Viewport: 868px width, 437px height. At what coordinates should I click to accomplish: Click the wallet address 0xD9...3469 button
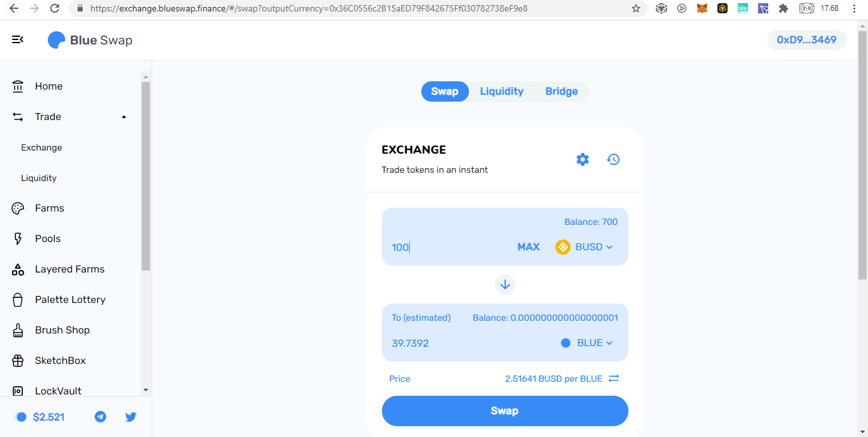[x=807, y=39]
